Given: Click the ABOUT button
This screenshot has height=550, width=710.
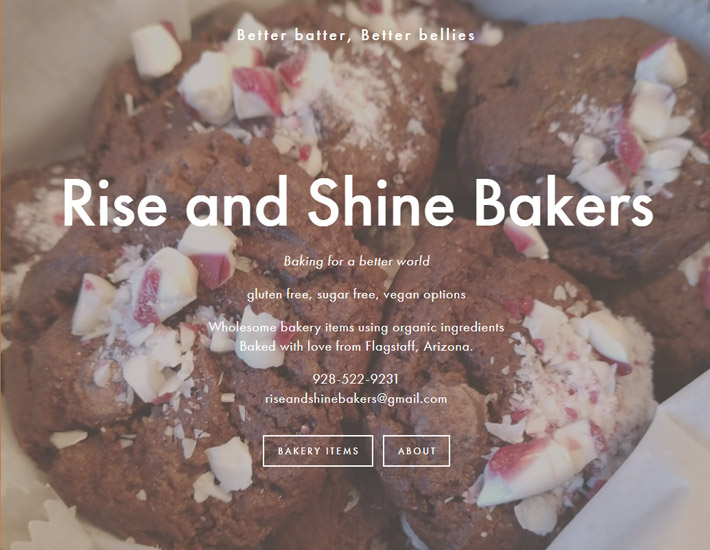Looking at the screenshot, I should click(x=417, y=451).
